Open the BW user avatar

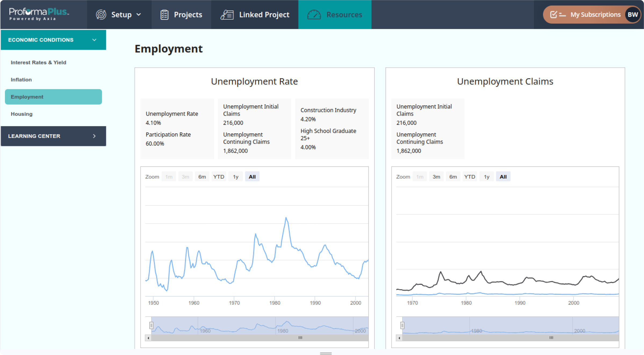[632, 15]
